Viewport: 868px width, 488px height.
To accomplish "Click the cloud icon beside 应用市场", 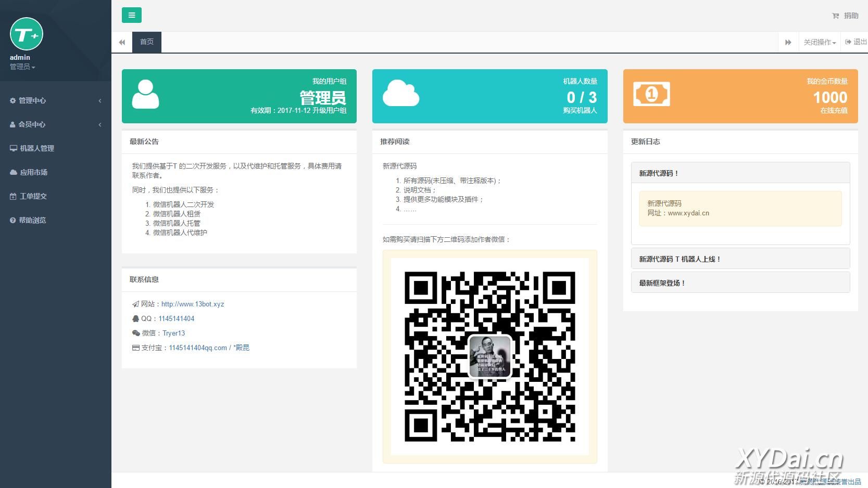I will click(x=14, y=172).
